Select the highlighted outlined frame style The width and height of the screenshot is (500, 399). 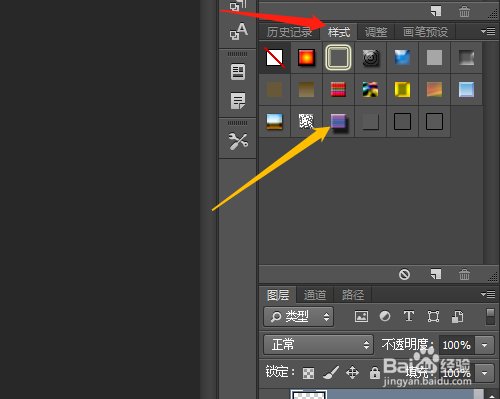(x=338, y=58)
